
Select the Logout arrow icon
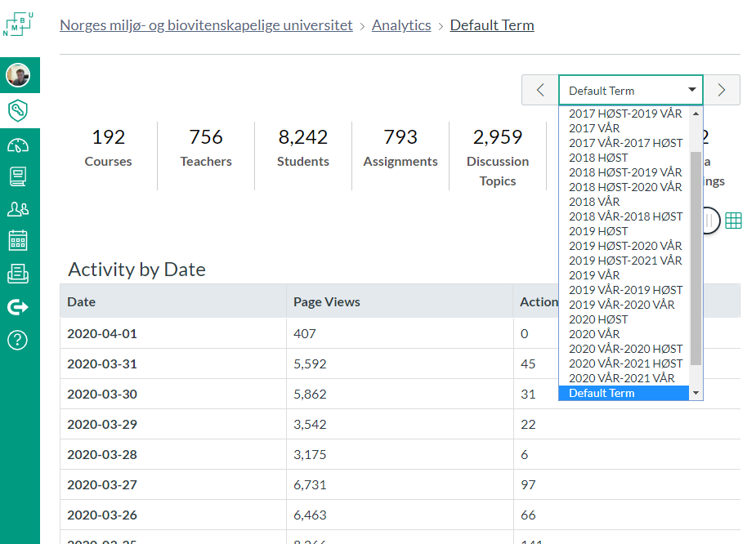point(17,307)
